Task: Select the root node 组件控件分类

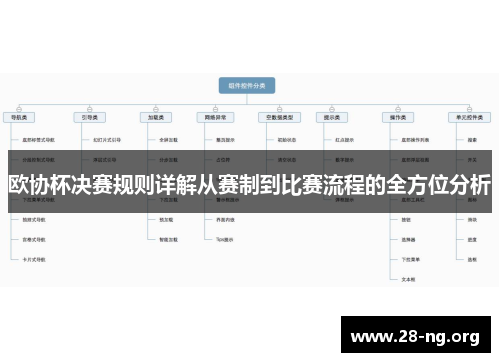Action: pyautogui.click(x=247, y=86)
